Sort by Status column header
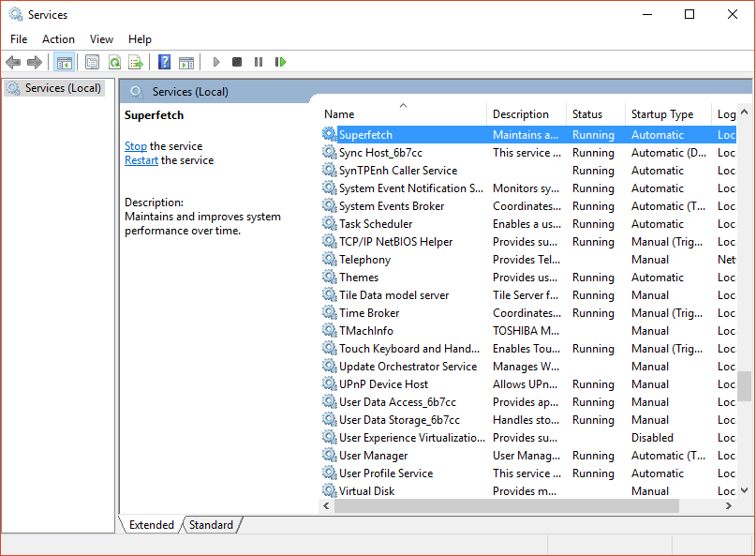The image size is (756, 556). pos(596,113)
